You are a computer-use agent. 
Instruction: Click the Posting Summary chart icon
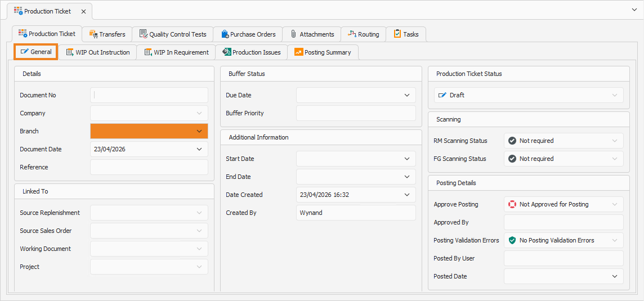298,52
